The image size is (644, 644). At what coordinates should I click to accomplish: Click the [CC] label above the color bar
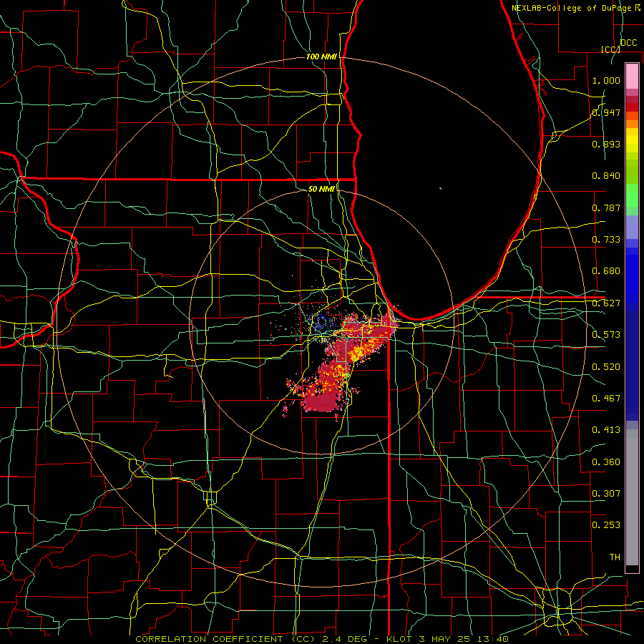(x=610, y=49)
